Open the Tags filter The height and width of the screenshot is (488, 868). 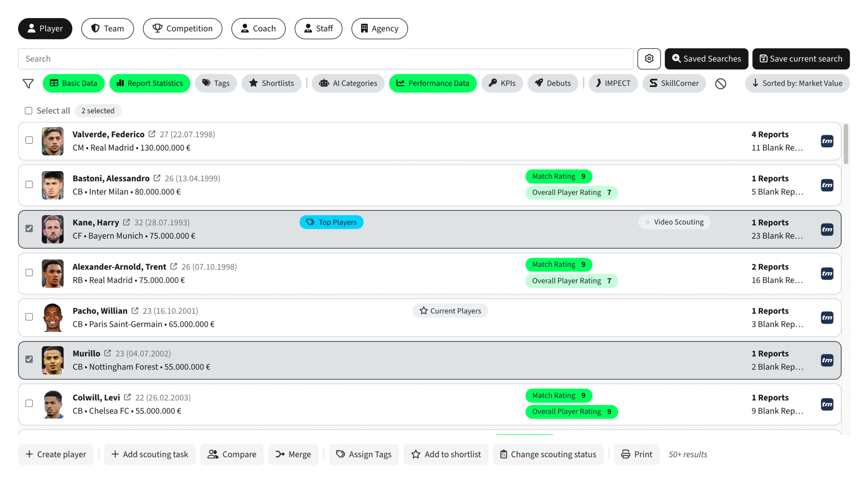coord(216,83)
